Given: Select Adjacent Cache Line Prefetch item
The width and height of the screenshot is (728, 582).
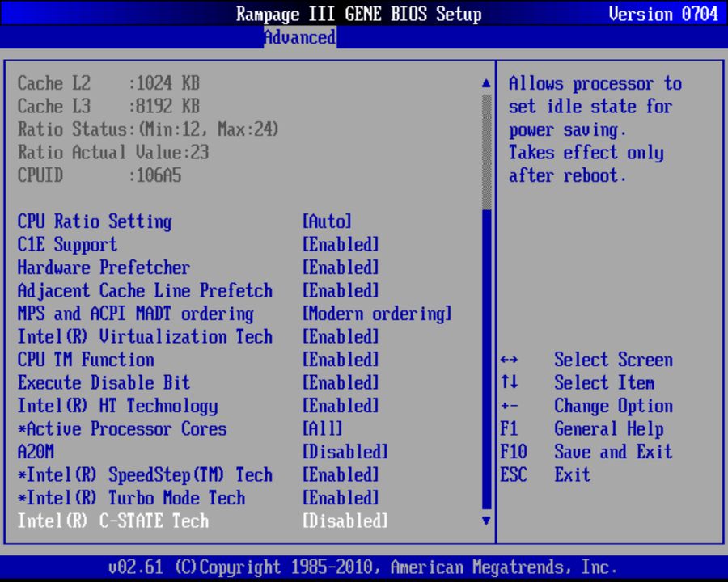Looking at the screenshot, I should pos(145,290).
